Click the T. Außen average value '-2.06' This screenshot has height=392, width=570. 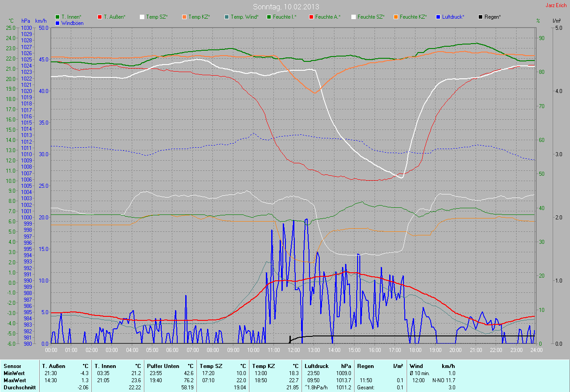tap(82, 388)
